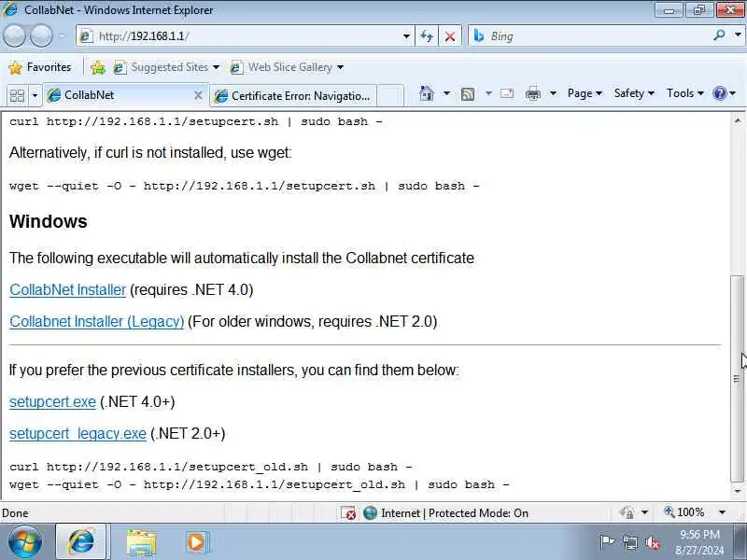
Task: Click the Help question mark icon
Action: pyautogui.click(x=719, y=93)
